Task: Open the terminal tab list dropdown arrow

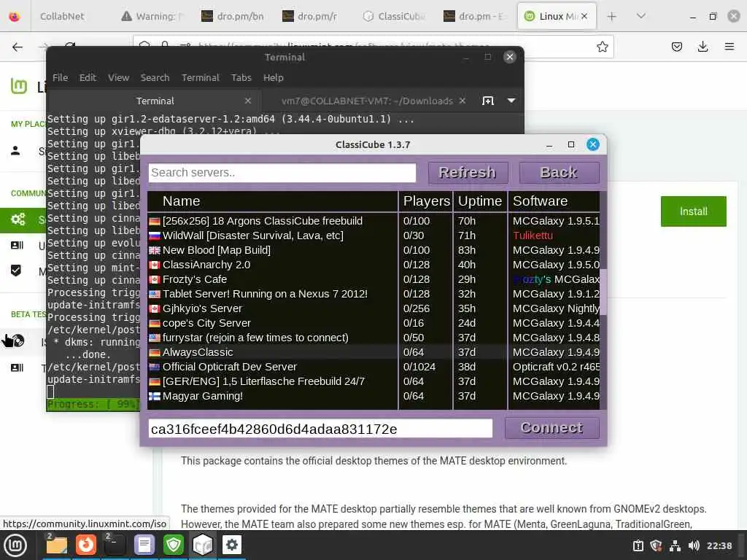Action: coord(511,101)
